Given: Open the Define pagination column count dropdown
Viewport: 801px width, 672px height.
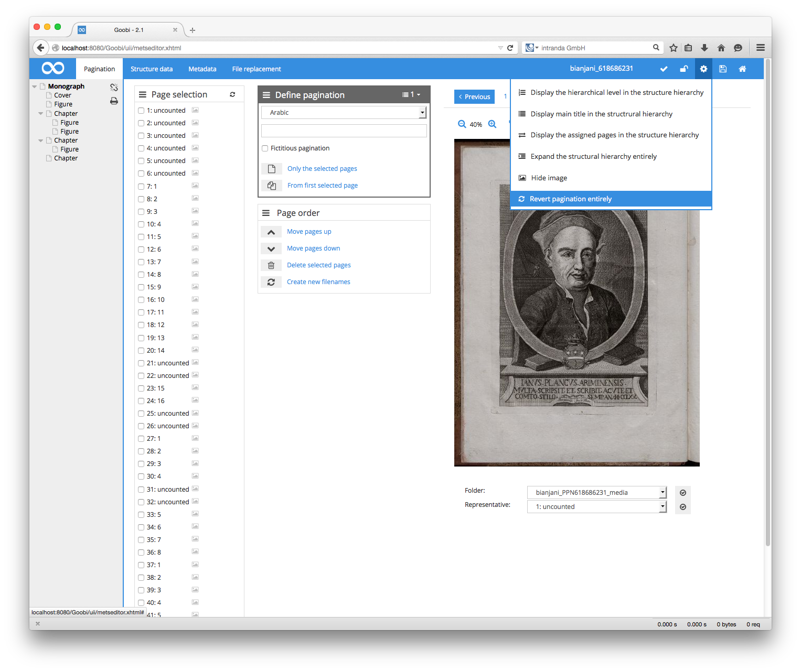Looking at the screenshot, I should (411, 95).
